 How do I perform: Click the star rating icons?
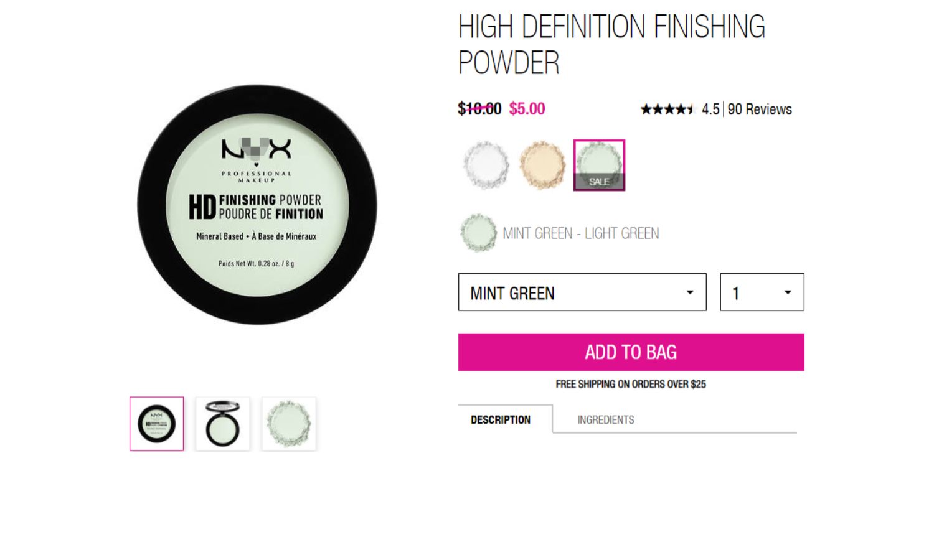pyautogui.click(x=667, y=110)
